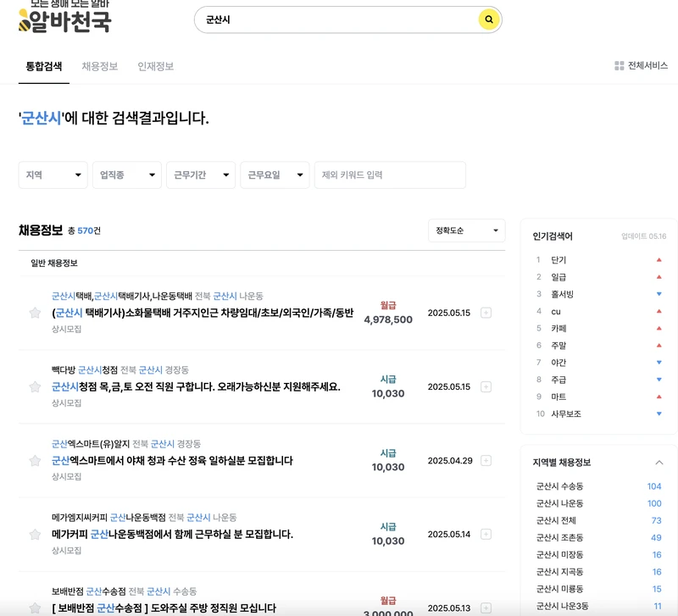Click company name 빽다방 군산시청점

coord(84,370)
